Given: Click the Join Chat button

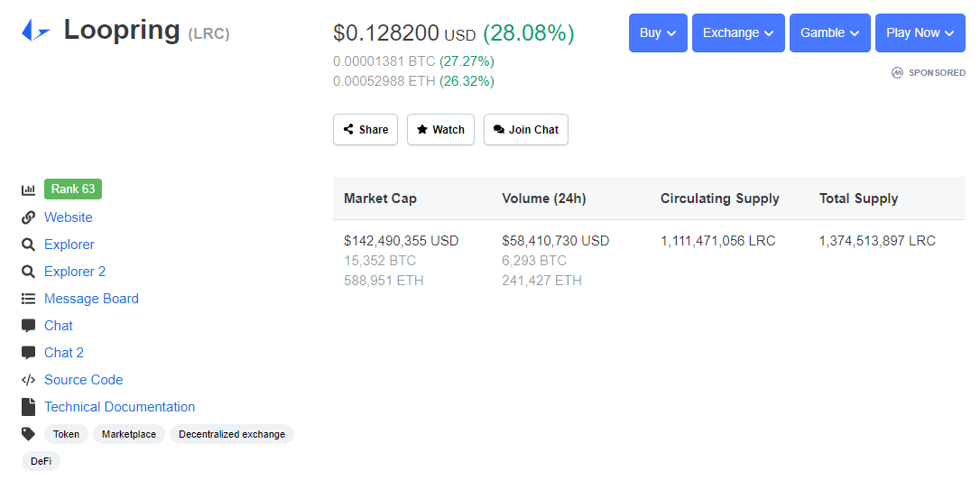Looking at the screenshot, I should pos(525,129).
